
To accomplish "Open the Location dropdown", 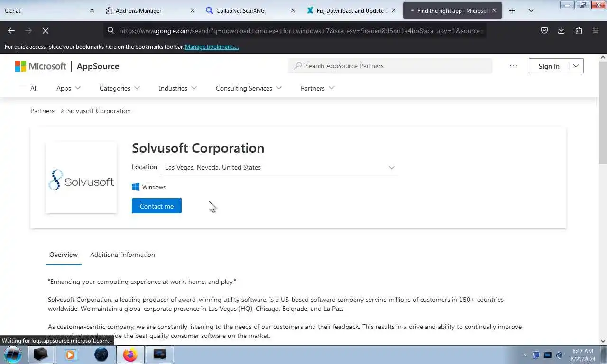I will coord(279,167).
